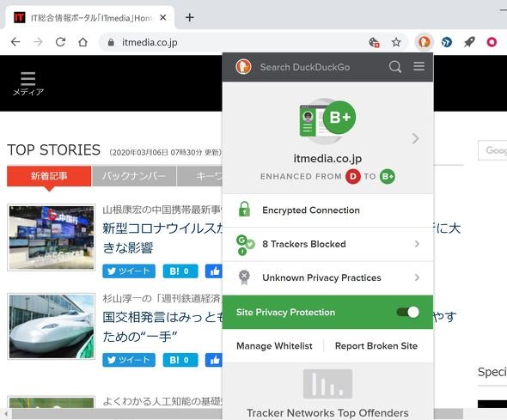Open the DuckDuckGo popup hamburger menu
This screenshot has width=507, height=420.
(x=418, y=66)
